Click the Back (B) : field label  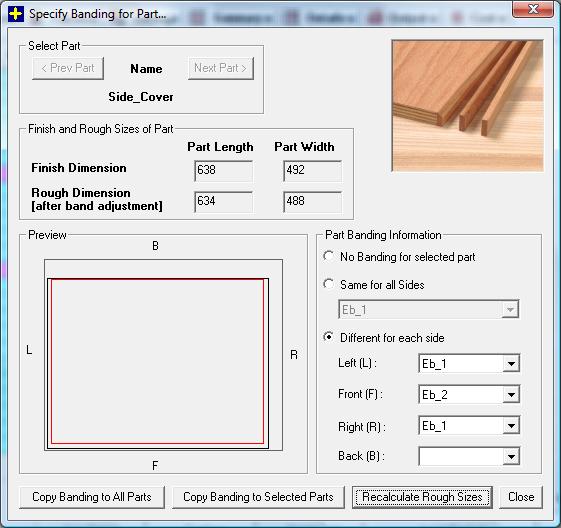361,456
